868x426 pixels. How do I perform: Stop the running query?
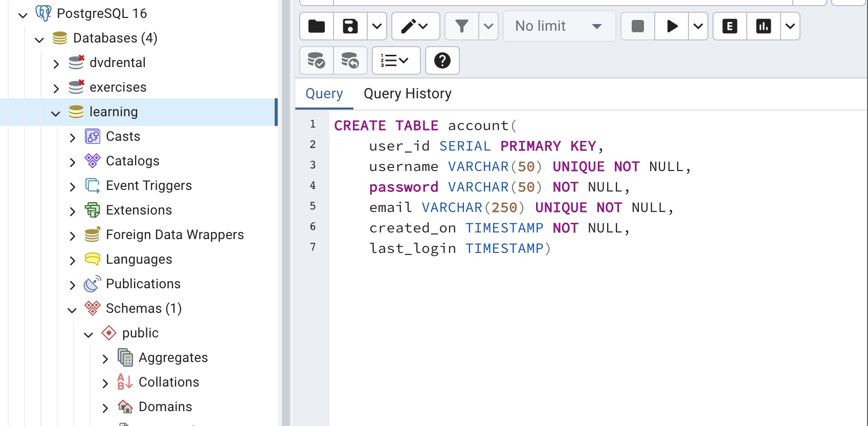click(x=638, y=26)
